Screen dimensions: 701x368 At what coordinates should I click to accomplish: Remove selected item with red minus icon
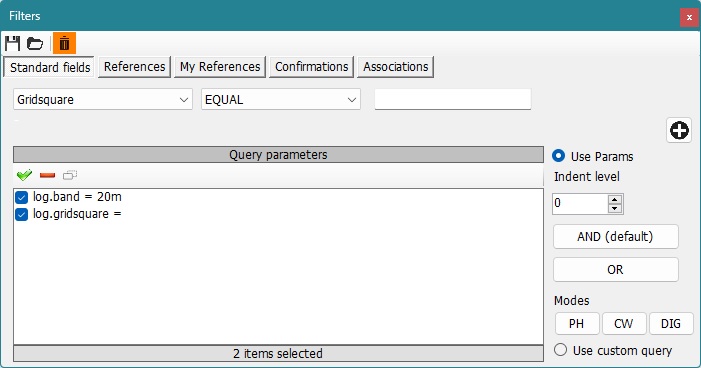47,175
